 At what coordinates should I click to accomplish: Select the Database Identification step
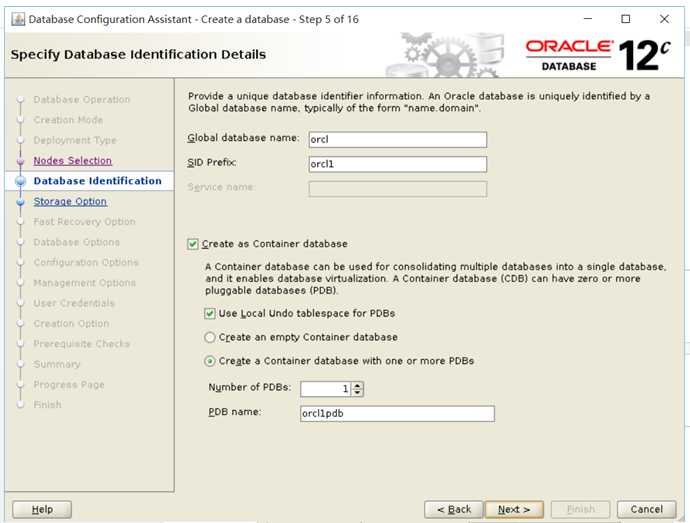point(98,181)
